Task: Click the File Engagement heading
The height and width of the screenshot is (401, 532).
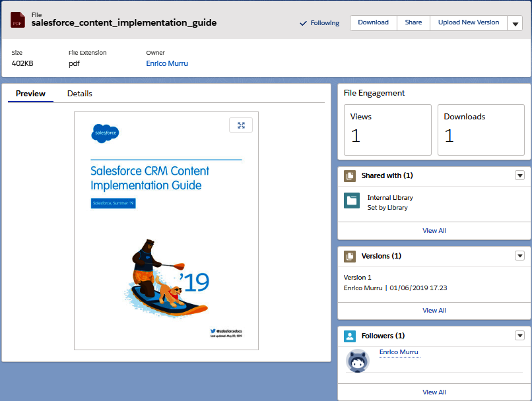Action: (x=374, y=93)
